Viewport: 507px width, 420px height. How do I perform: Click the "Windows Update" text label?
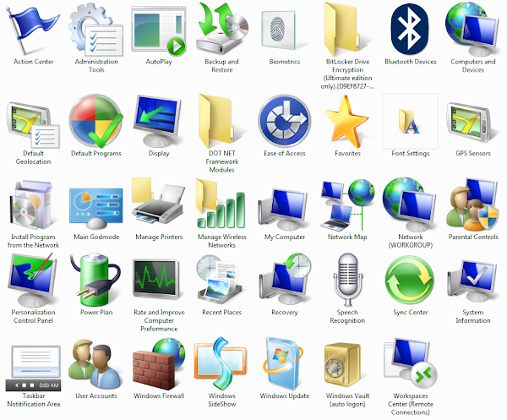[285, 395]
